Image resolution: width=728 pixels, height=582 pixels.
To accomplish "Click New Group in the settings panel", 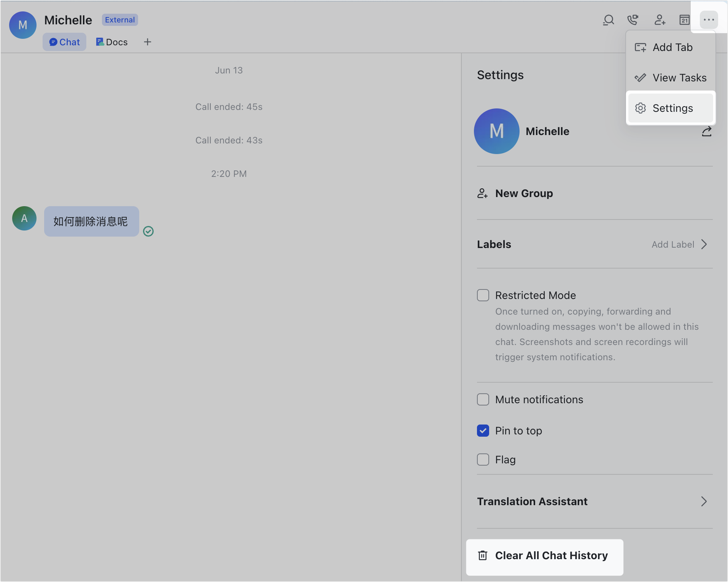I will pos(524,193).
